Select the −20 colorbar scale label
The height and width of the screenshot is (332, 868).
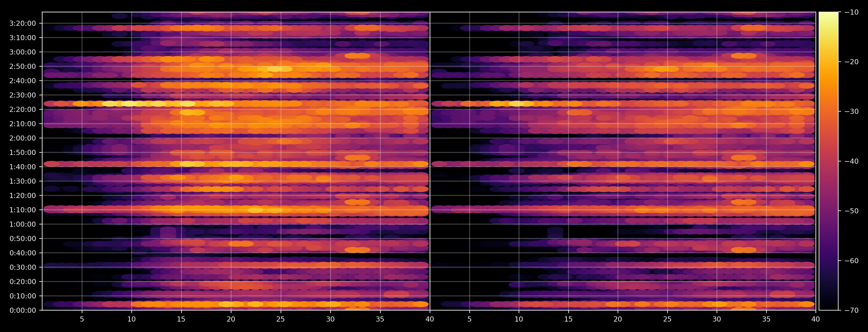pos(852,62)
